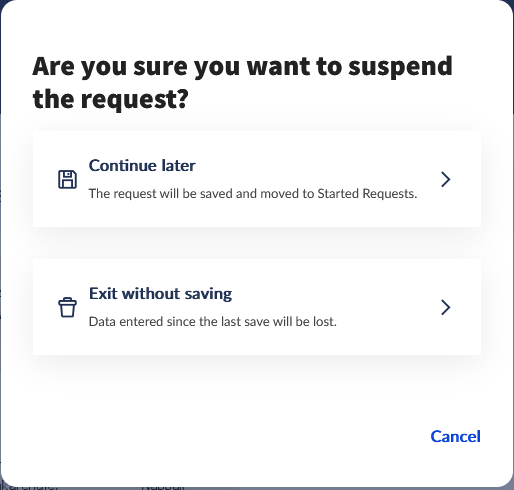
Task: Choose the Exit without saving title
Action: point(160,293)
